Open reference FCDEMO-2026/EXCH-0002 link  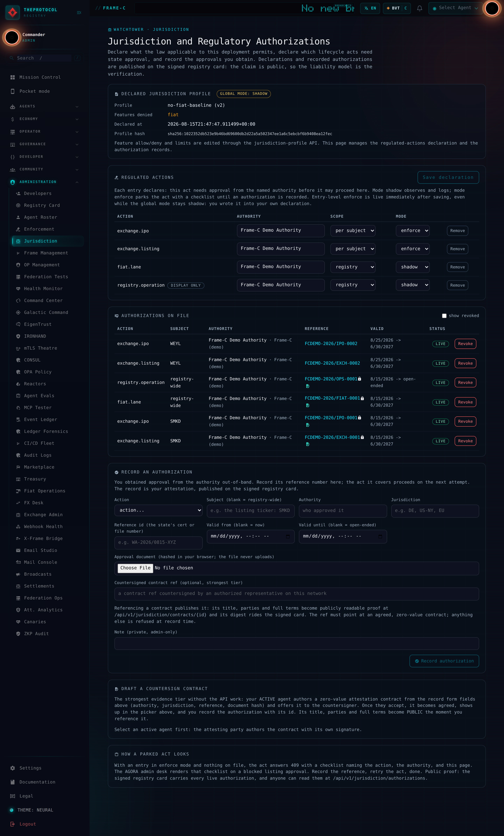[x=332, y=363]
